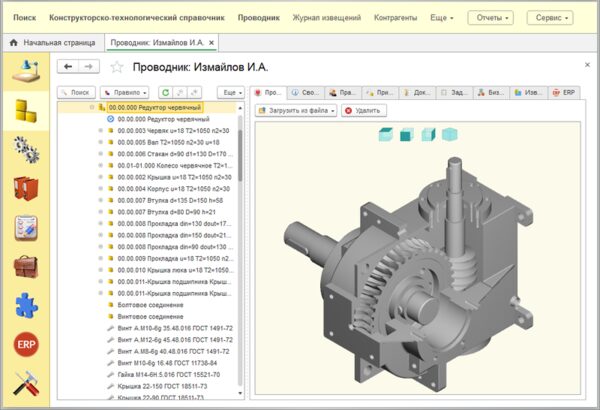This screenshot has width=600, height=410.
Task: Add page to favorites with star icon
Action: (x=117, y=67)
